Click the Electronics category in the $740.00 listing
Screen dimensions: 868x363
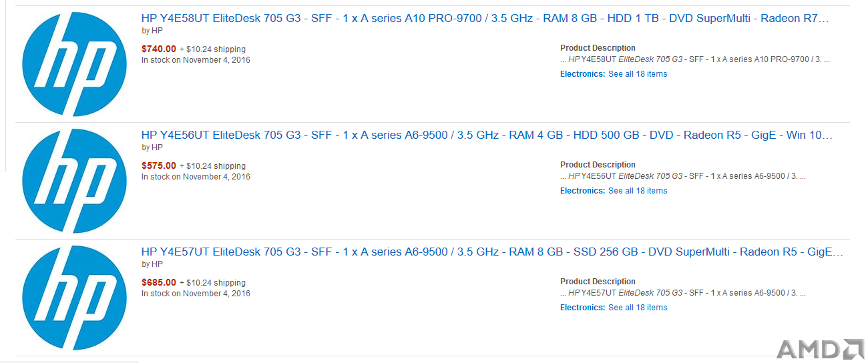tap(582, 74)
